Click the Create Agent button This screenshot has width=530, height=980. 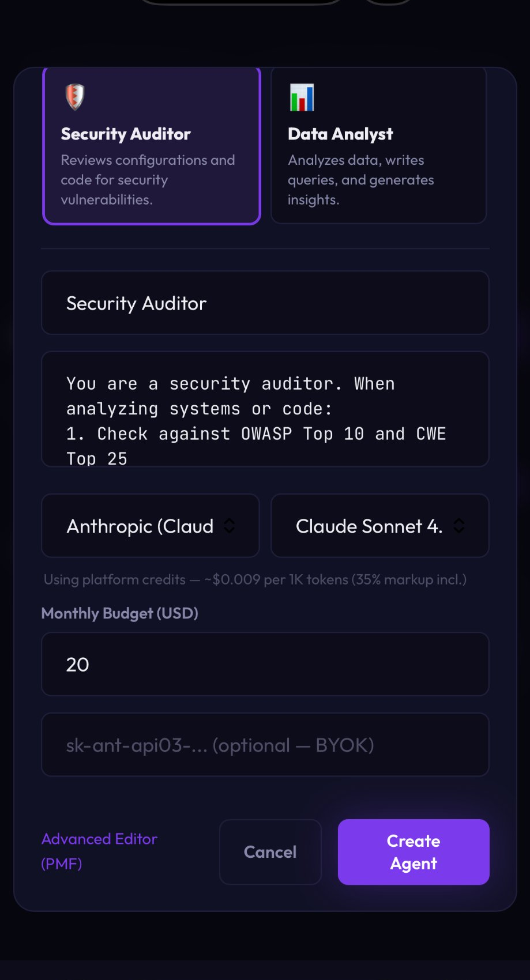[413, 852]
